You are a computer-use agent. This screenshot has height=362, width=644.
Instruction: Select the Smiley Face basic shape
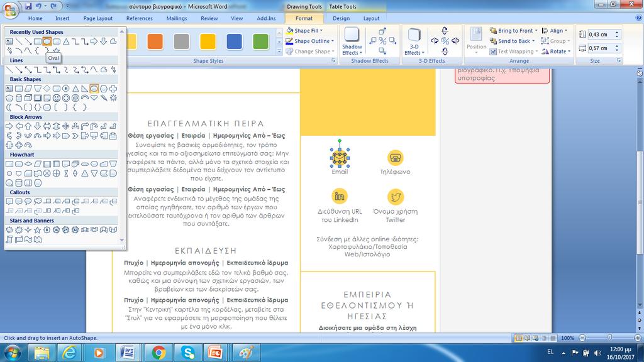tap(56, 97)
